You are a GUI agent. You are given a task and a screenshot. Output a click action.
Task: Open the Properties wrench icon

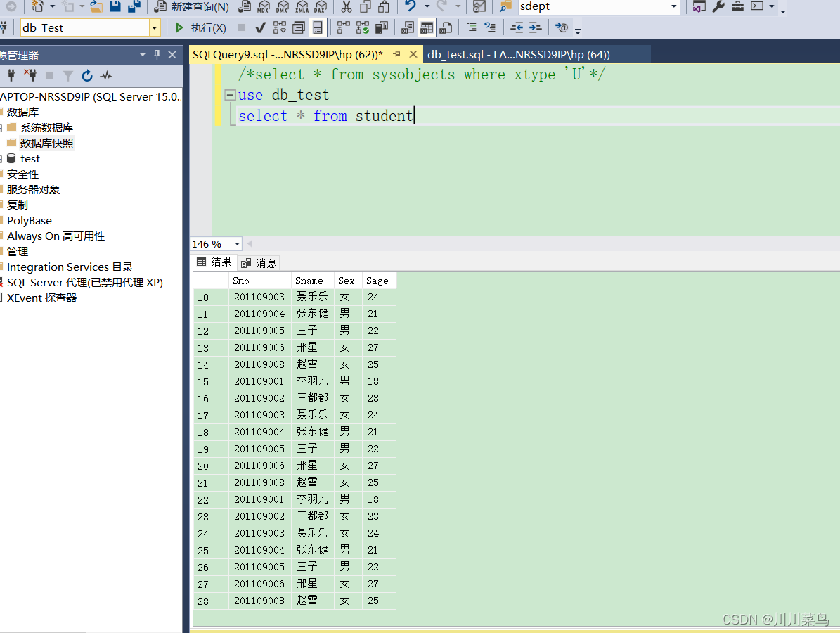click(x=718, y=6)
